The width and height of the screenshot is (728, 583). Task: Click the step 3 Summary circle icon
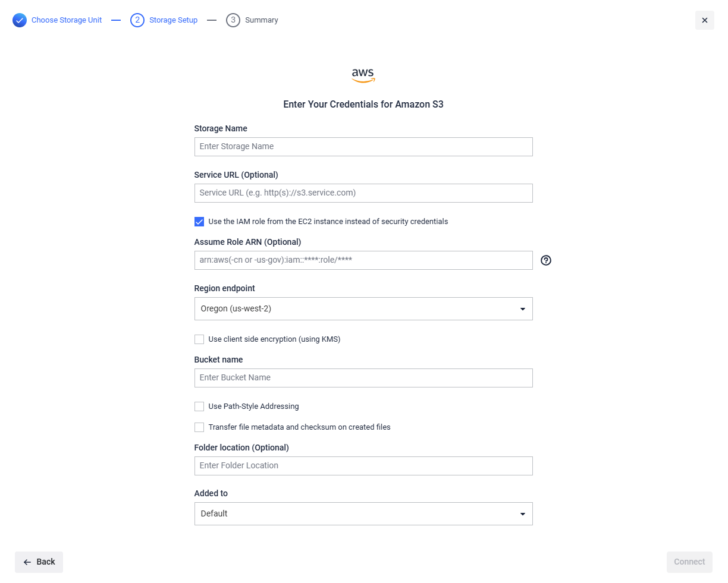233,20
